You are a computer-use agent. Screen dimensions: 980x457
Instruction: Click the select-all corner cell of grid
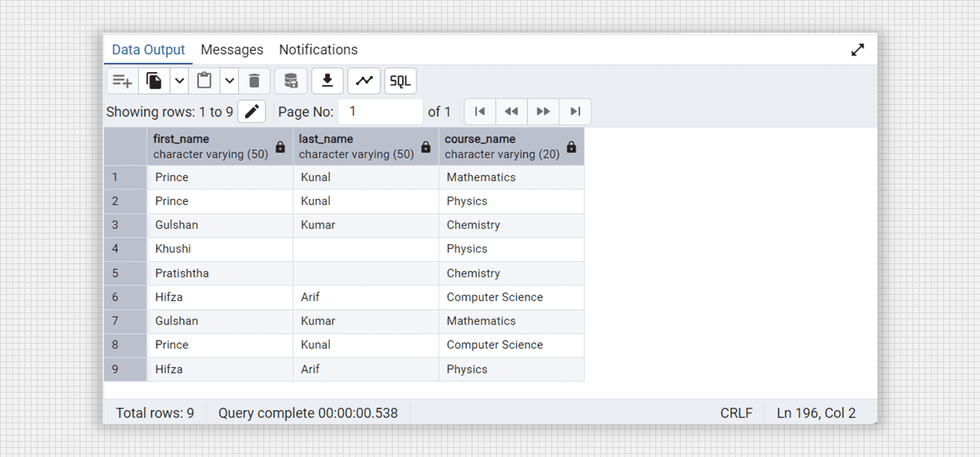tap(125, 146)
